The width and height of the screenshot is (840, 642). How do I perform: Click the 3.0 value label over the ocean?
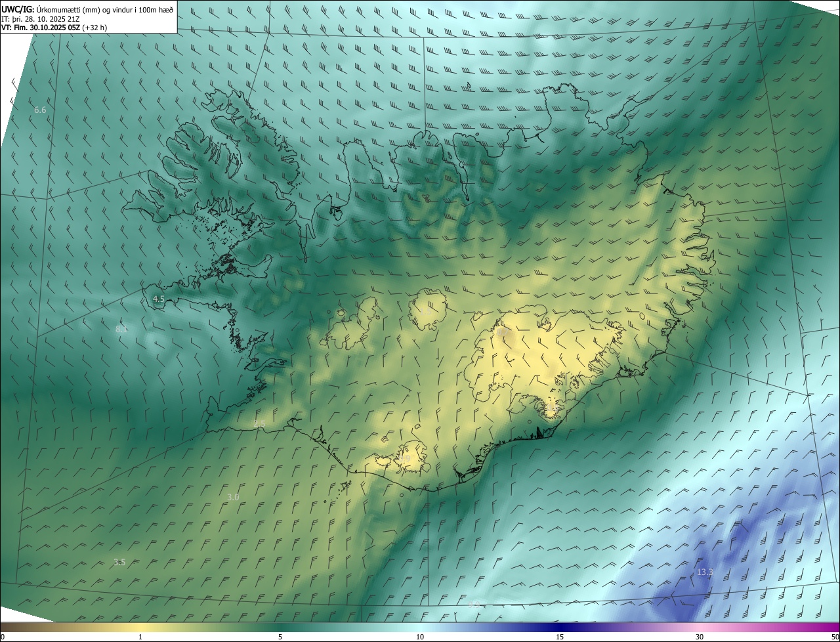click(x=233, y=498)
